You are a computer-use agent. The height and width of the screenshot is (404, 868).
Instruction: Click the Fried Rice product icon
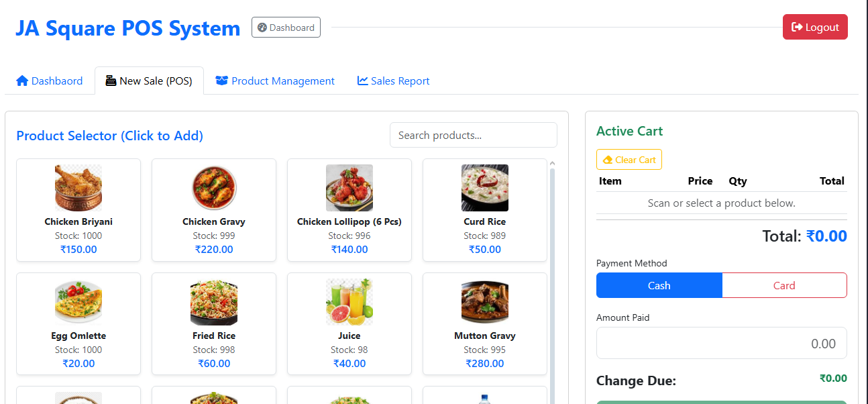(214, 302)
